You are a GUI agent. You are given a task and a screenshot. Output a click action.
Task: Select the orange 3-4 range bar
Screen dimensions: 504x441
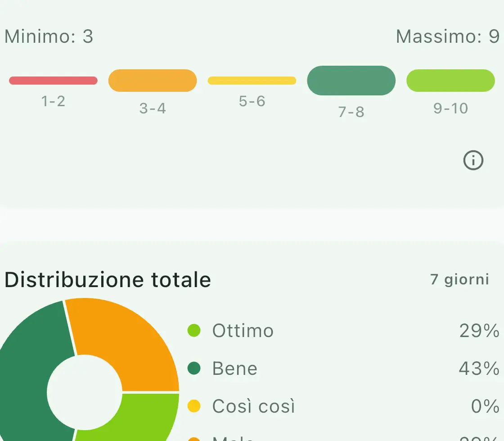[x=153, y=81]
